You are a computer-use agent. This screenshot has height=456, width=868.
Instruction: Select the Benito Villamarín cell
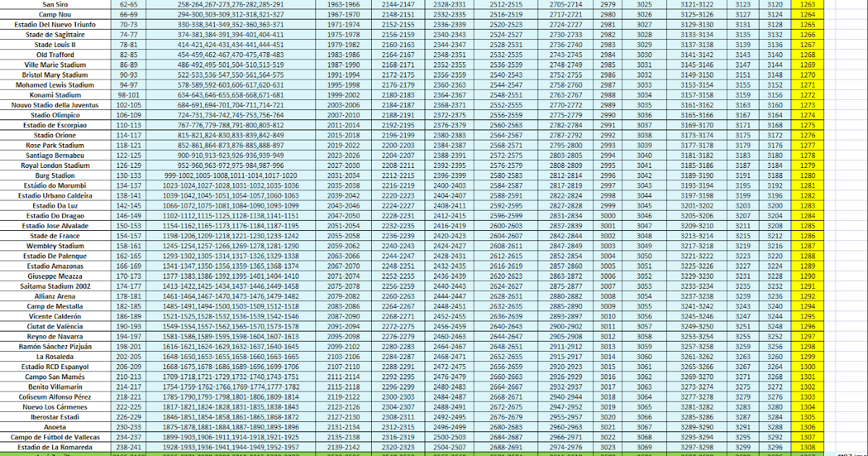(x=56, y=387)
